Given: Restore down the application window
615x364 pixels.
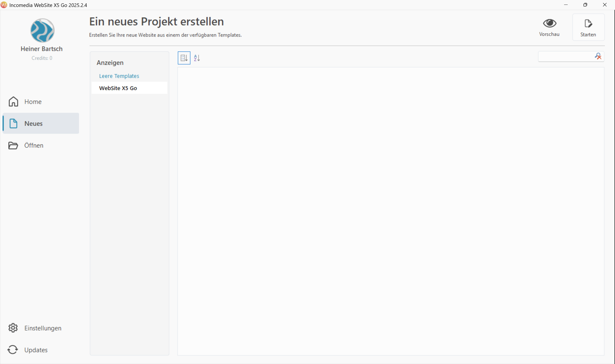Looking at the screenshot, I should (x=585, y=5).
